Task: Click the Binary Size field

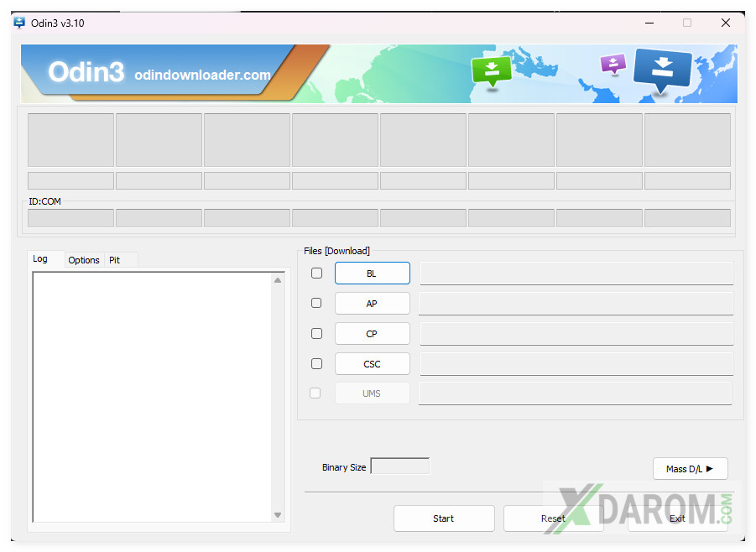Action: [x=400, y=466]
